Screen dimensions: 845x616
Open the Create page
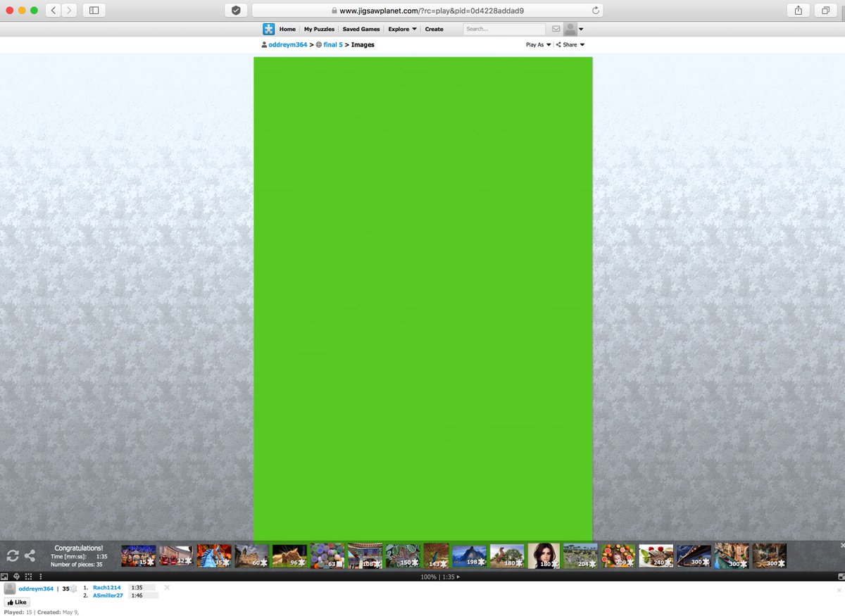point(434,29)
